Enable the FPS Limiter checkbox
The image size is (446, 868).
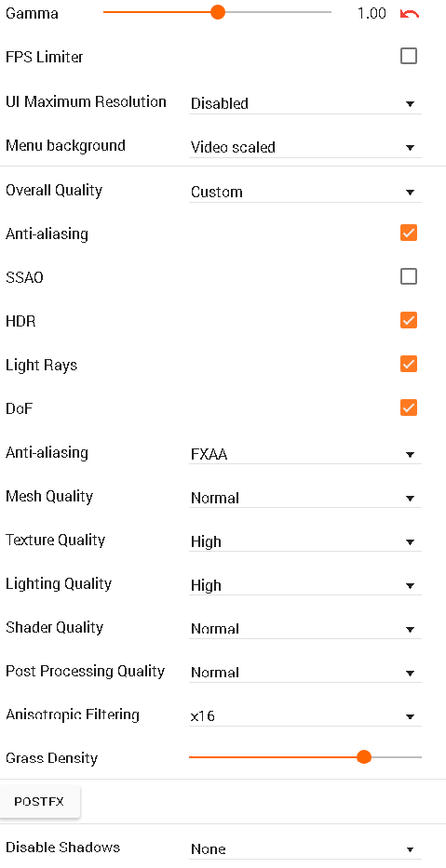[x=409, y=56]
